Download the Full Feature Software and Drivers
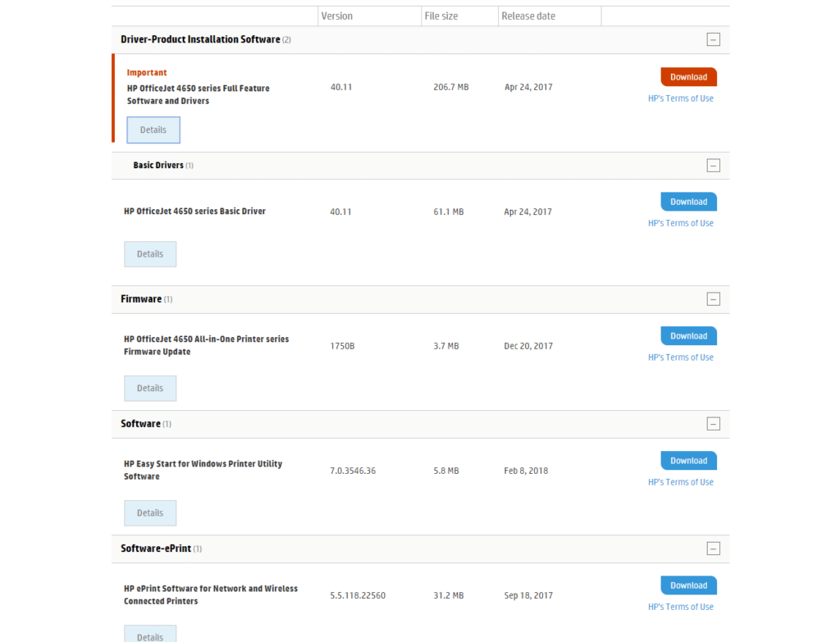This screenshot has width=840, height=642. tap(687, 76)
